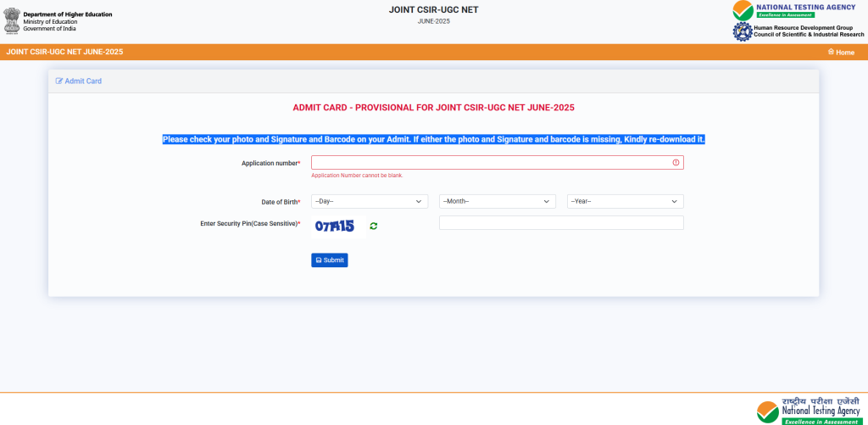Click the captcha image 07A15
Image resolution: width=868 pixels, height=425 pixels.
338,226
